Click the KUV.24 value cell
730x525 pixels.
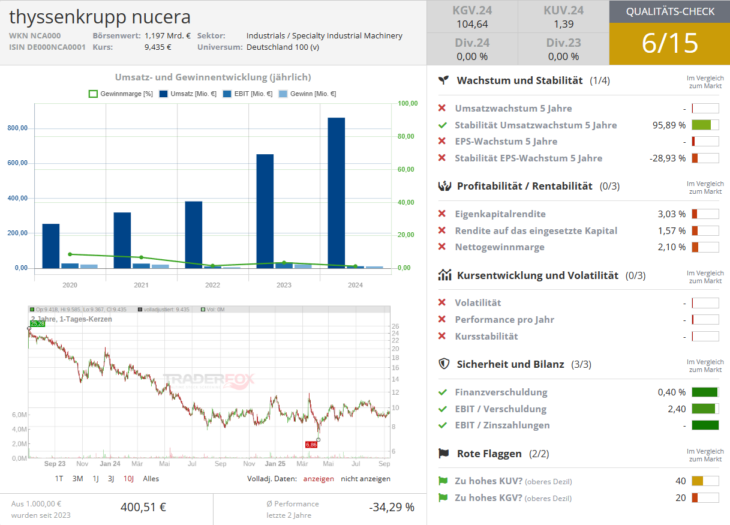(x=563, y=17)
